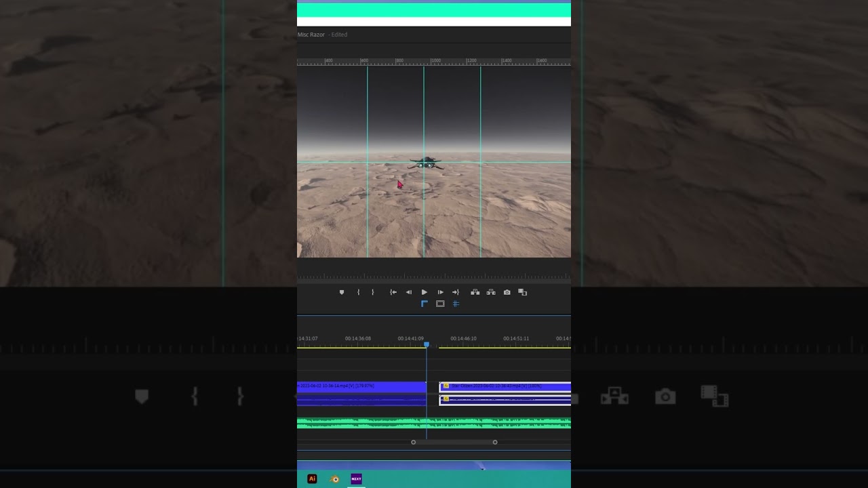Screen dimensions: 868x488
Task: Click the Mark In brace icon
Action: point(358,292)
